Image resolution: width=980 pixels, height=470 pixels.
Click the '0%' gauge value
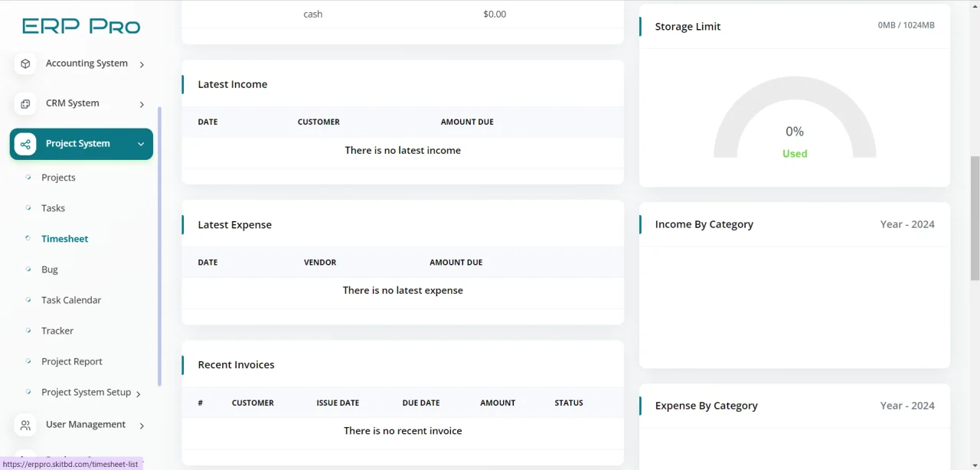coord(795,132)
